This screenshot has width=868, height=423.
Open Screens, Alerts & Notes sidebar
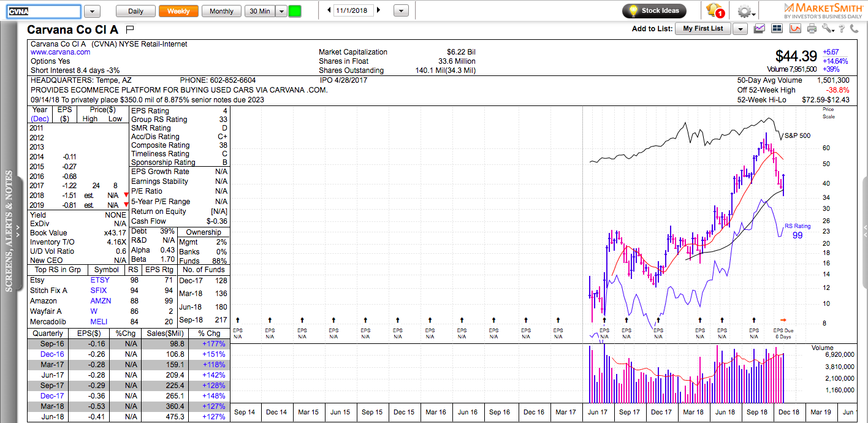click(x=9, y=231)
